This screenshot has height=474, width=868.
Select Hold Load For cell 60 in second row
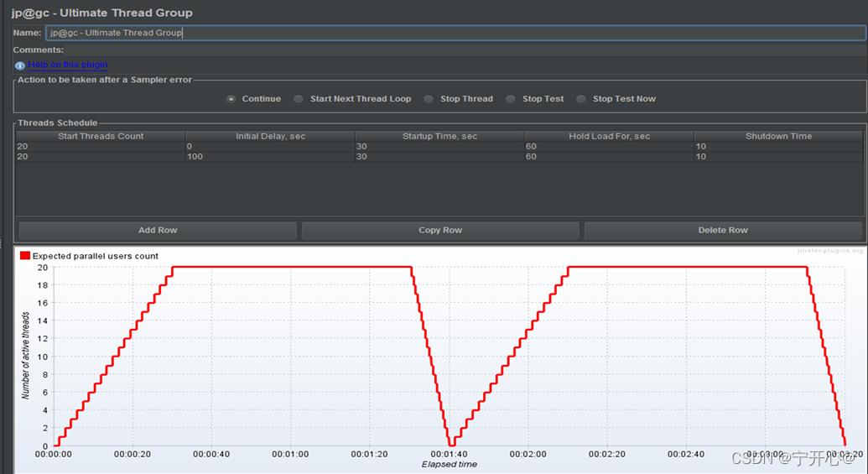tap(609, 157)
